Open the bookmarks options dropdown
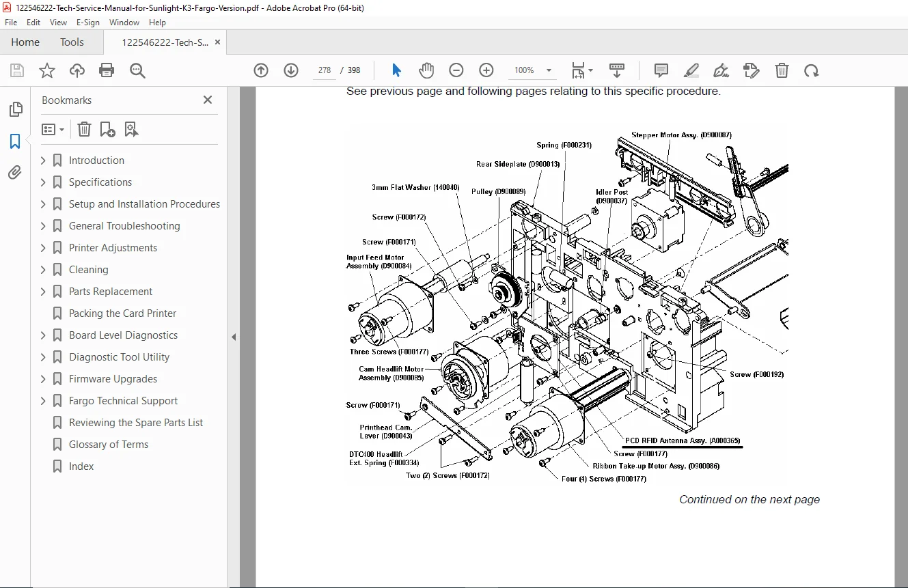Viewport: 908px width, 588px height. pos(53,129)
